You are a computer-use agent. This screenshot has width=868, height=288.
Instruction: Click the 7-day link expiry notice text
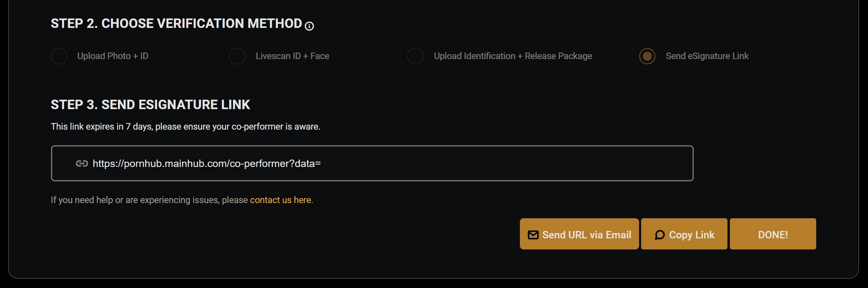pyautogui.click(x=185, y=127)
